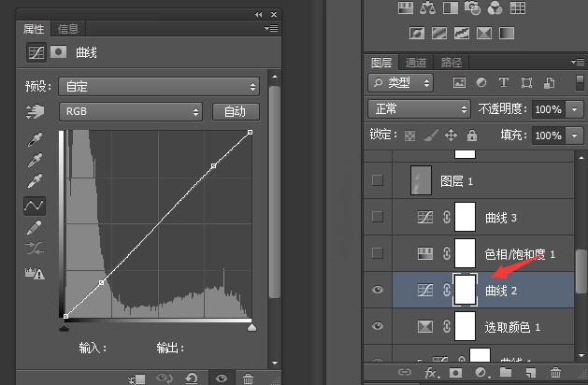Lock transparent pixels
The image size is (588, 385).
pos(409,135)
